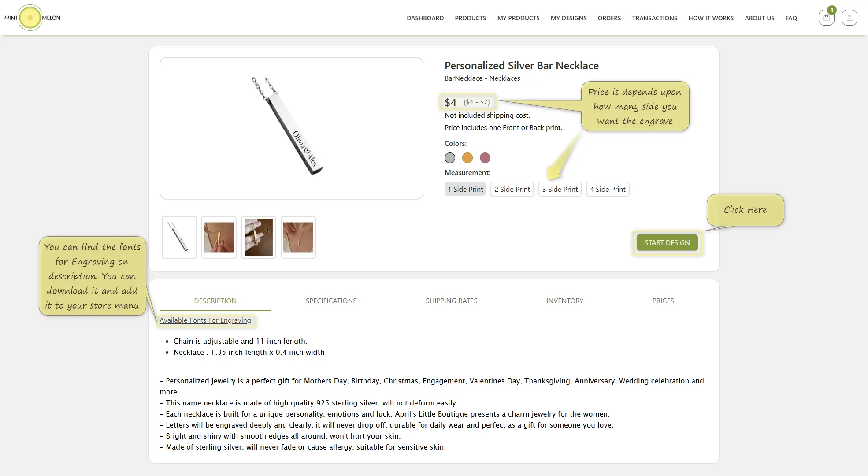
Task: Choose the 4 Side Print measurement
Action: [608, 189]
